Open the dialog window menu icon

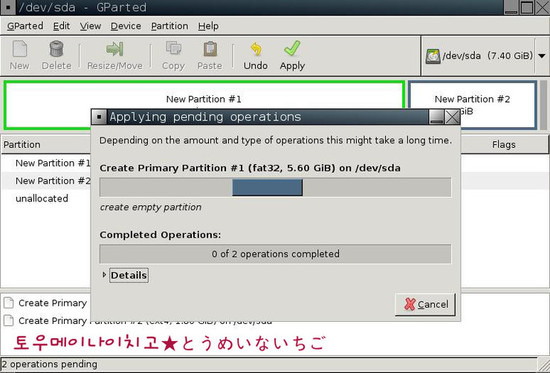[x=99, y=117]
